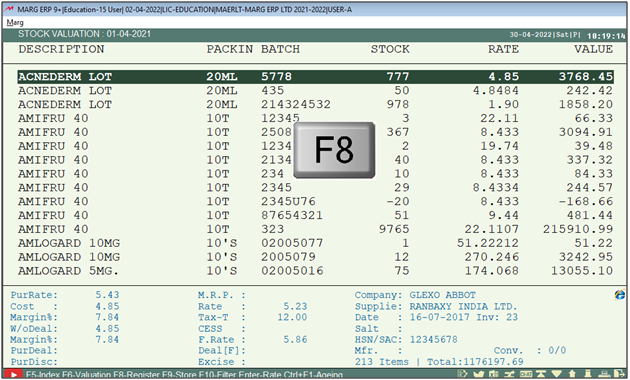Open the Marg menu
630x380 pixels.
(15, 22)
